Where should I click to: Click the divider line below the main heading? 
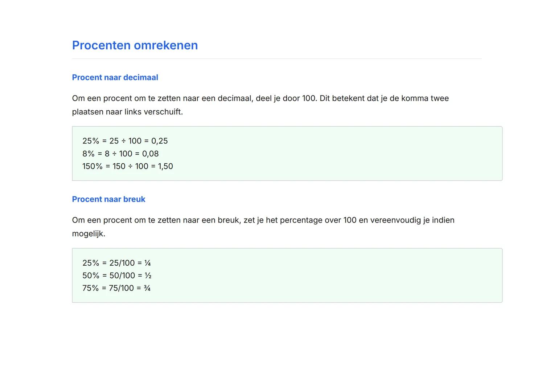pos(276,58)
